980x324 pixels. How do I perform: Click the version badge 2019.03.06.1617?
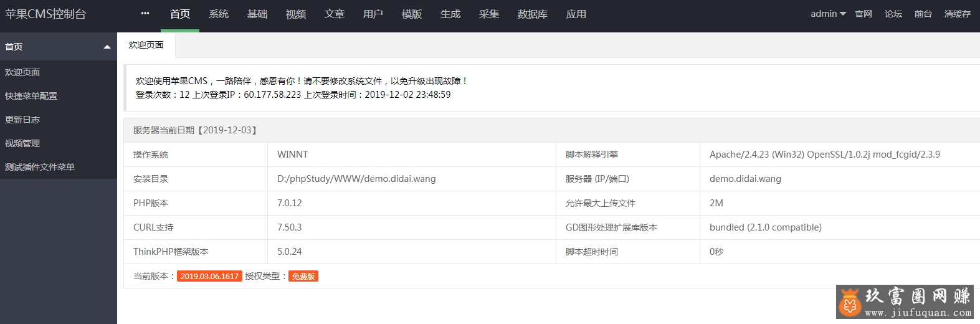coord(209,276)
